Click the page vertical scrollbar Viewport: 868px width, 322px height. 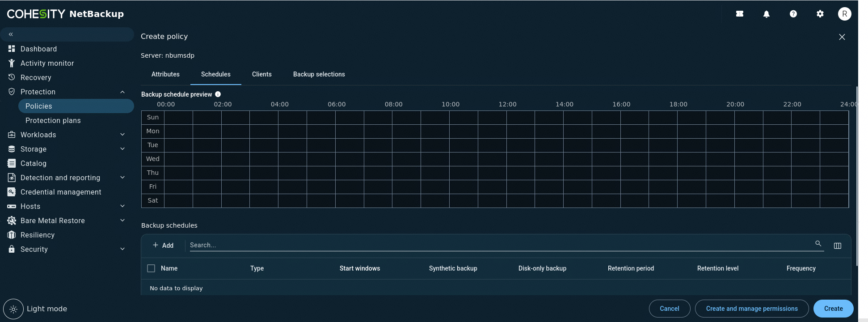[857, 177]
